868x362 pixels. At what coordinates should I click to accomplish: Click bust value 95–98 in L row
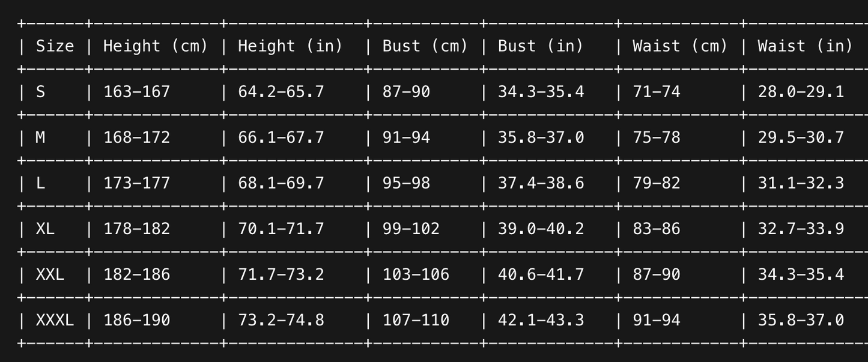coord(406,183)
